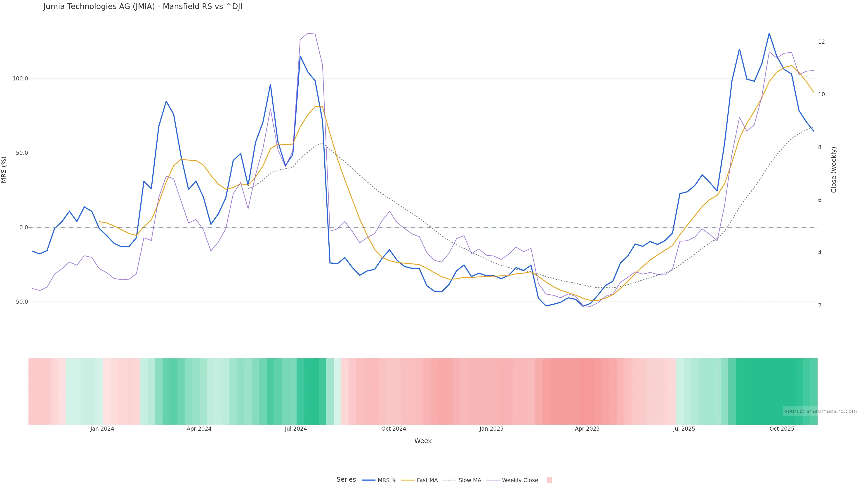Click the MRS (%) left axis title
Screen dimensions: 868x488
coord(4,170)
